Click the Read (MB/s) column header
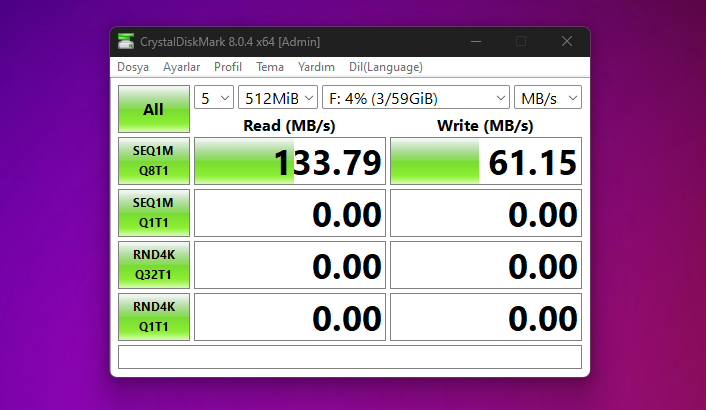The width and height of the screenshot is (706, 410). (290, 126)
